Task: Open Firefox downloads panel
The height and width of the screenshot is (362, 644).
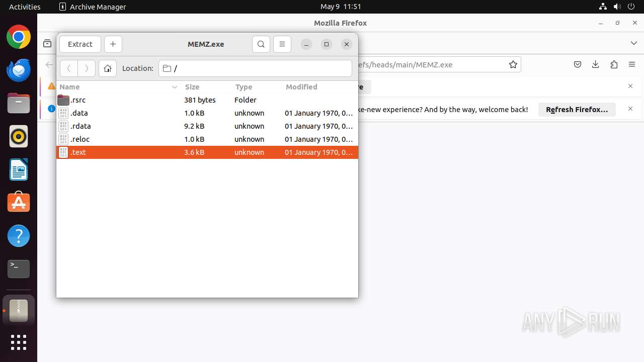Action: [x=596, y=64]
